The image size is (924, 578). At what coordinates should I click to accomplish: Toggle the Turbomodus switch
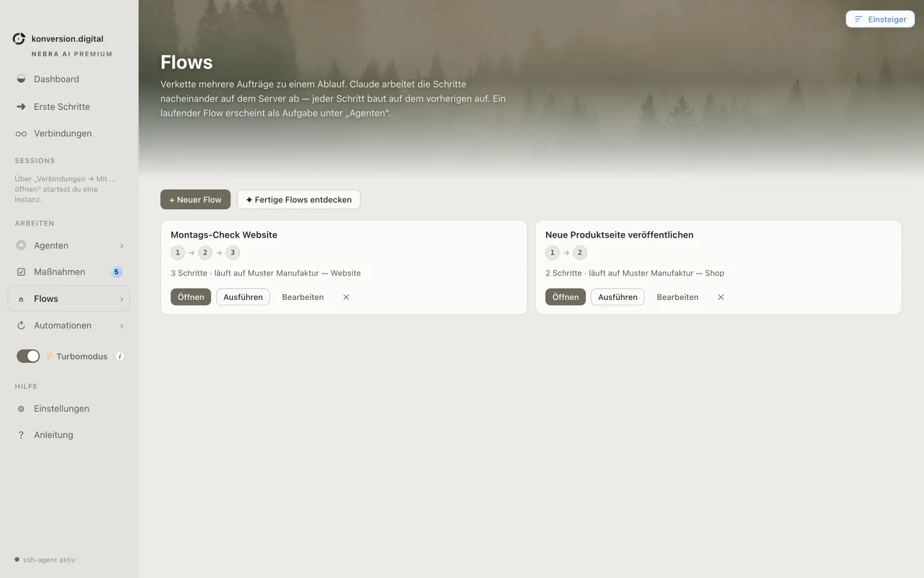(28, 356)
